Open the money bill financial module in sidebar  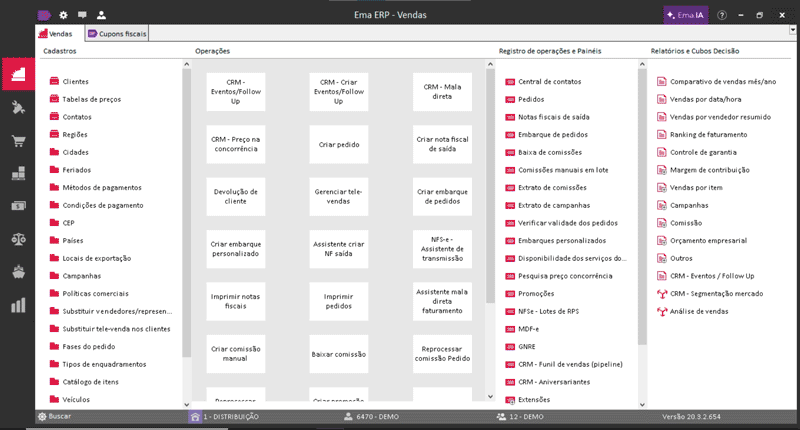pyautogui.click(x=18, y=206)
